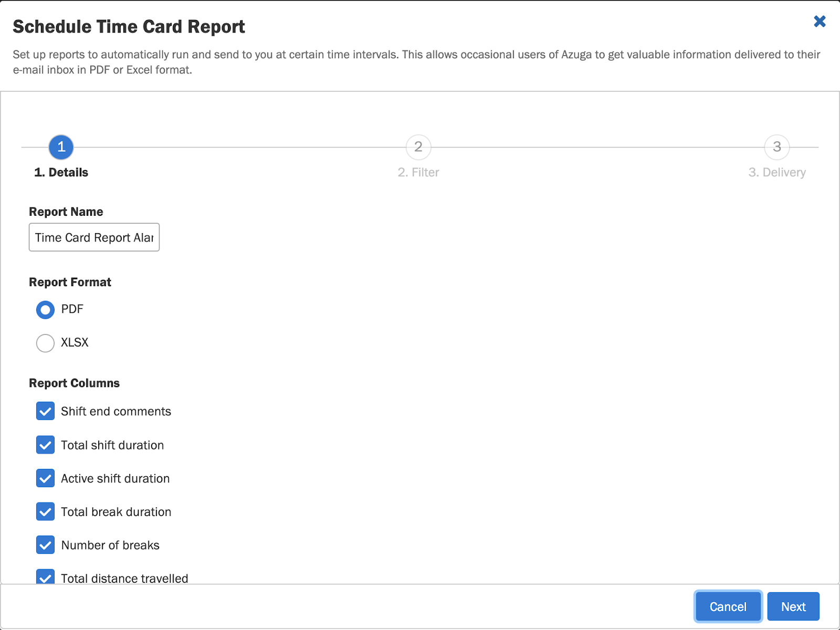This screenshot has width=840, height=630.
Task: Click the Total shift duration label
Action: [x=112, y=445]
